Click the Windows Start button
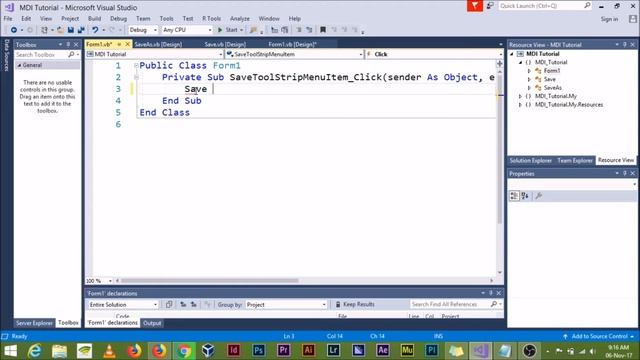The width and height of the screenshot is (640, 360). (10, 351)
